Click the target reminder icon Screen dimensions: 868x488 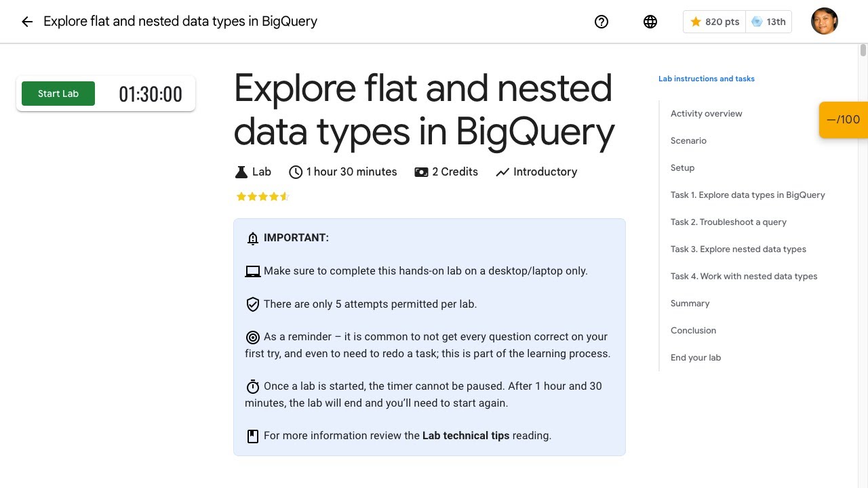pos(253,337)
